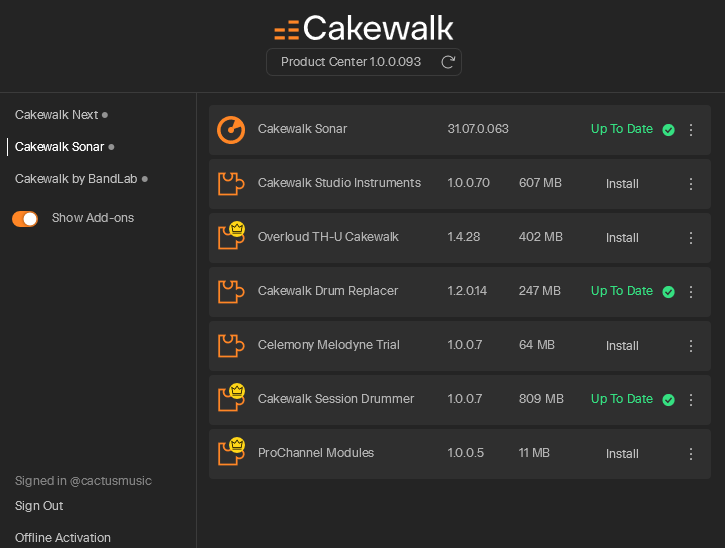Viewport: 725px width, 548px height.
Task: Click the Cakewalk Studio Instruments puzzle icon
Action: pos(231,184)
